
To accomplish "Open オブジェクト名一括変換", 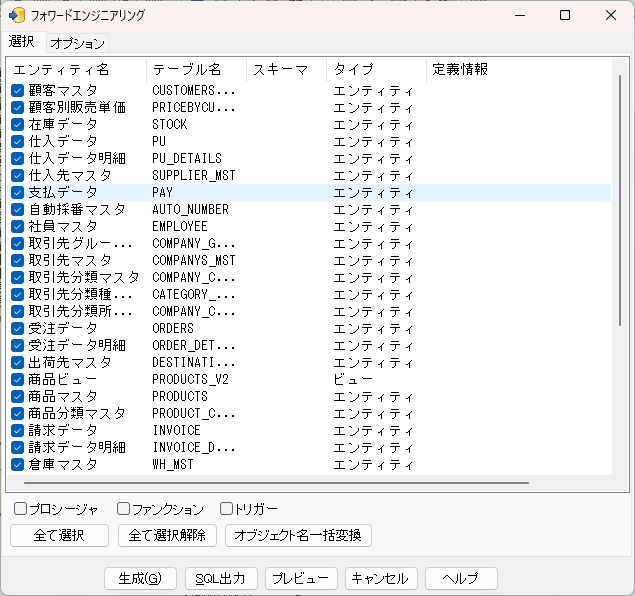I will pos(298,535).
